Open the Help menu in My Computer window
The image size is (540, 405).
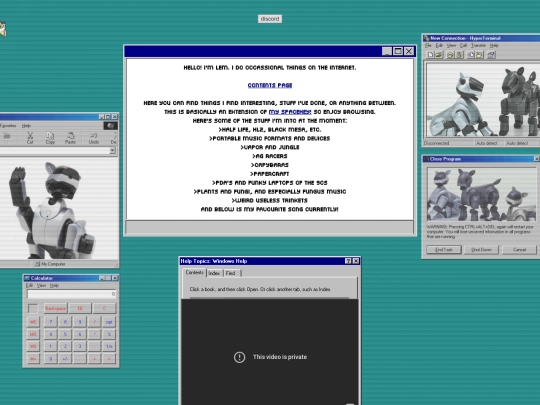tap(26, 126)
